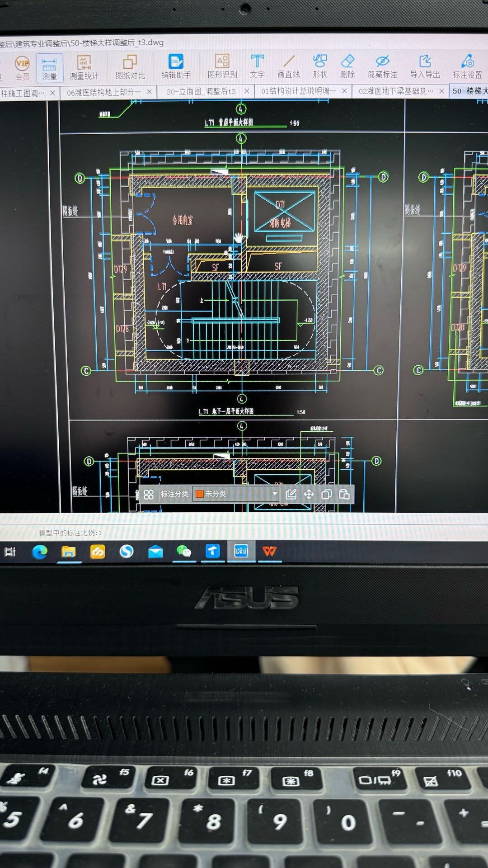Viewport: 488px width, 868px height.
Task: Toggle 隐藏标注 hide annotations
Action: (382, 66)
